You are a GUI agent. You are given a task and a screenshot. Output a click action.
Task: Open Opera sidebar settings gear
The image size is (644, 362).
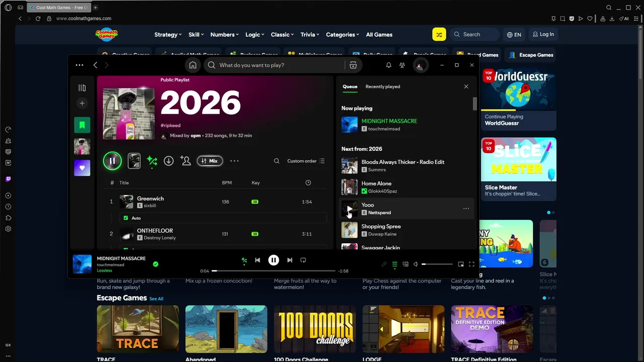point(8,229)
